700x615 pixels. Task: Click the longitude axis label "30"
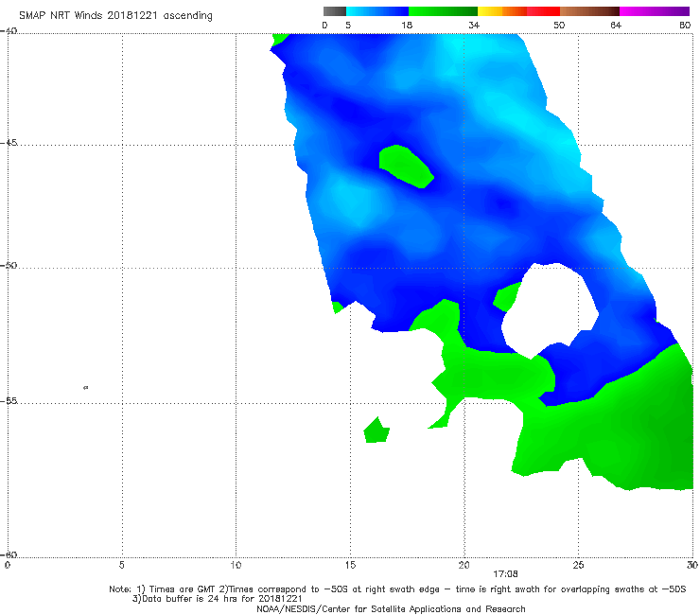pos(692,565)
